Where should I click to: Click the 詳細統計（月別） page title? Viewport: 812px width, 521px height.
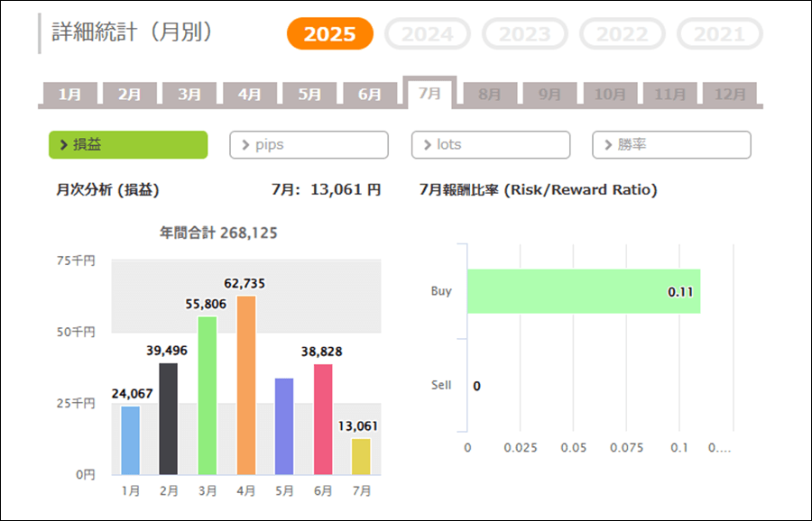(133, 32)
